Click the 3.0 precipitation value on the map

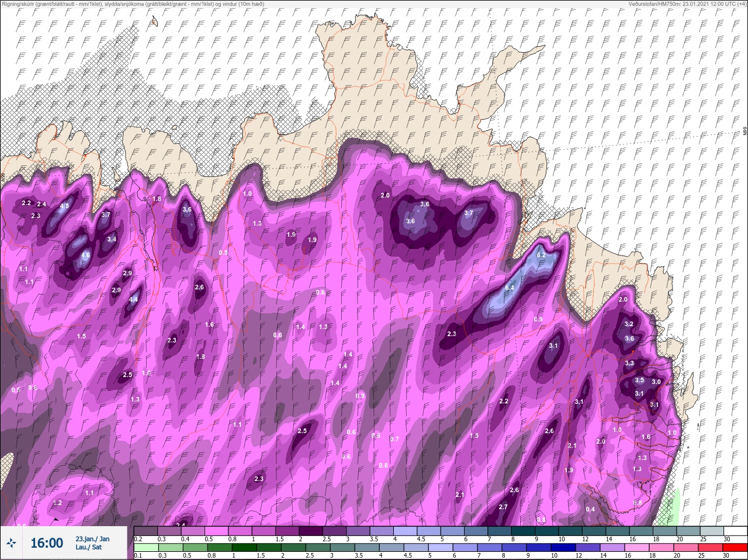(x=656, y=382)
